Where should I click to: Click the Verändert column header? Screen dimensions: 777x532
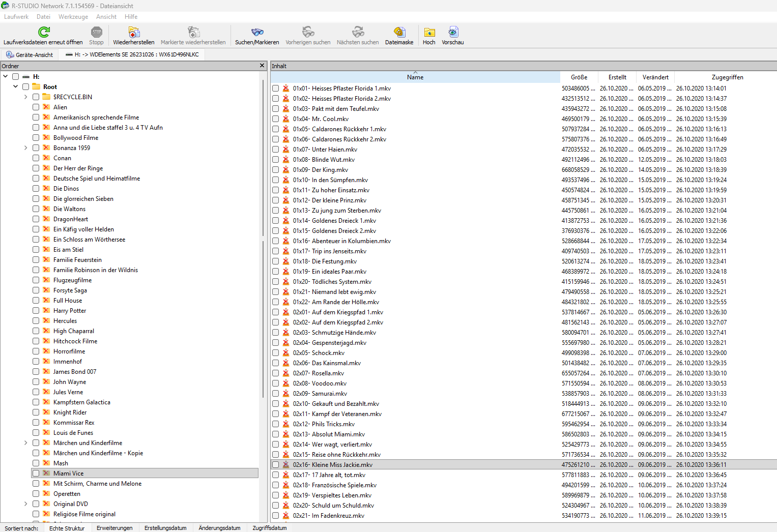coord(655,77)
